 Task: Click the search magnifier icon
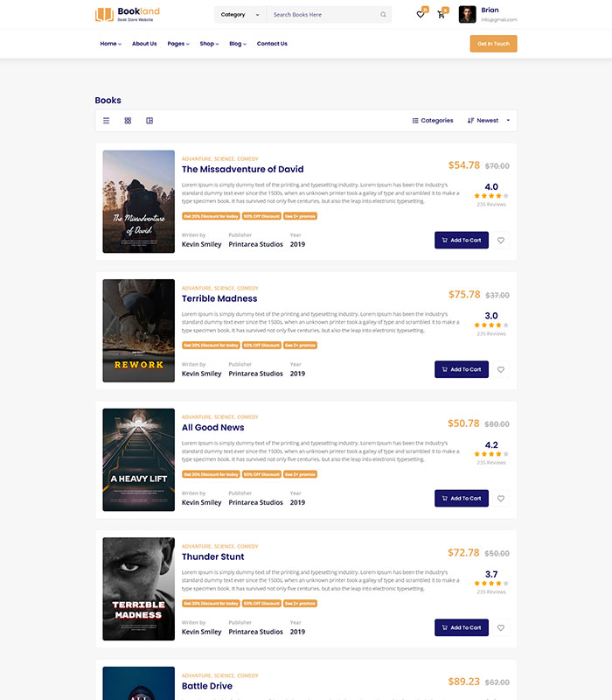click(x=383, y=15)
